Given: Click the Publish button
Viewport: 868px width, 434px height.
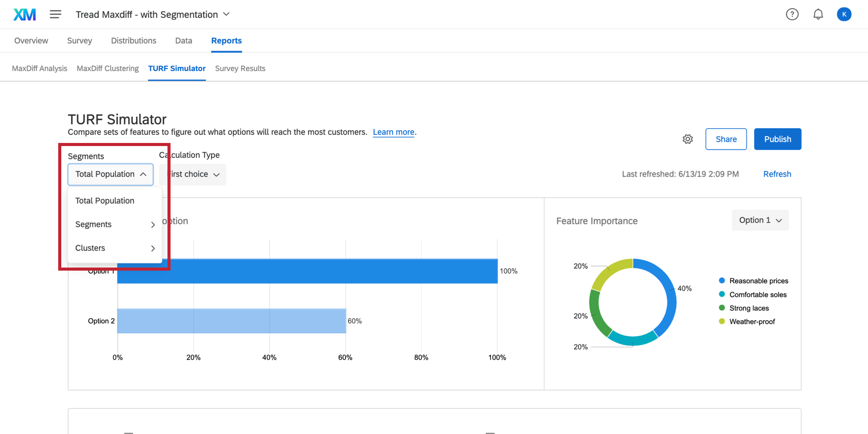Looking at the screenshot, I should [x=777, y=139].
